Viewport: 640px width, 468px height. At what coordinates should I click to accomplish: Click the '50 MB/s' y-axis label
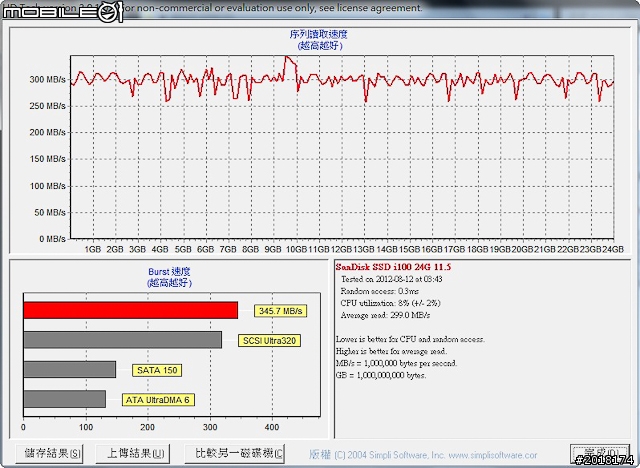pyautogui.click(x=50, y=213)
